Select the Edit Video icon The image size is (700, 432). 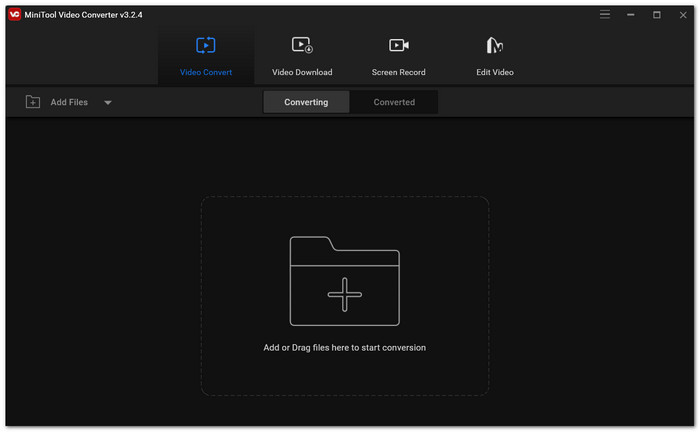click(x=494, y=45)
